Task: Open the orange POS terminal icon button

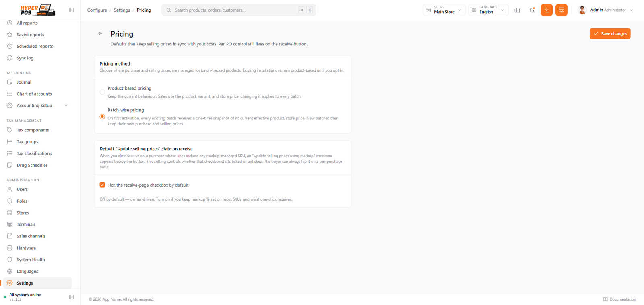Action: pyautogui.click(x=561, y=10)
